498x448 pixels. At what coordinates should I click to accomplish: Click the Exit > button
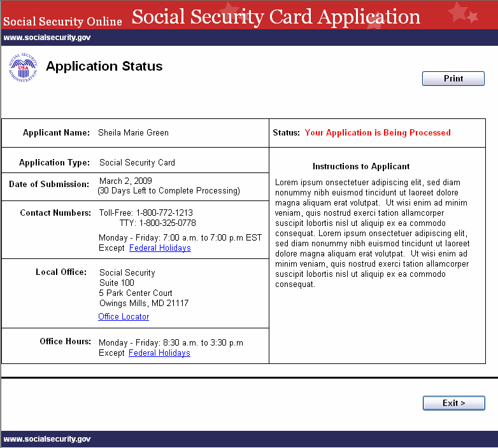pos(454,403)
